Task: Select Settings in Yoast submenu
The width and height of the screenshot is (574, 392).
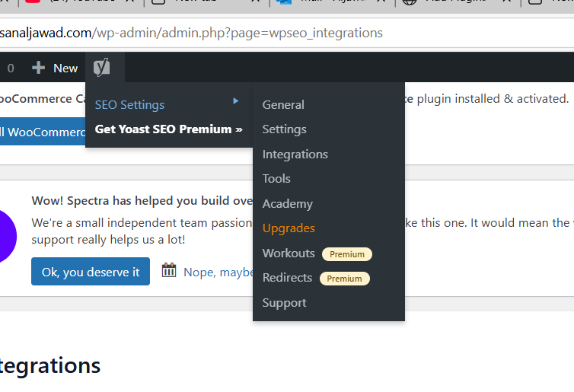Action: click(x=285, y=129)
